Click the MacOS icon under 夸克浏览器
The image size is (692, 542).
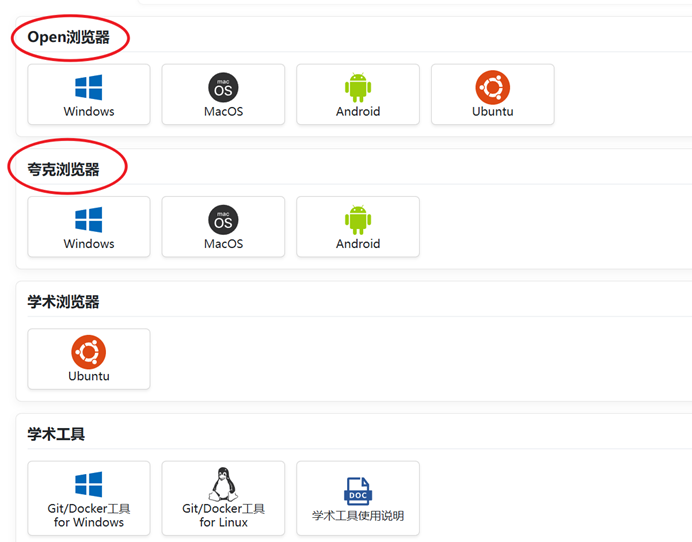[x=223, y=219]
